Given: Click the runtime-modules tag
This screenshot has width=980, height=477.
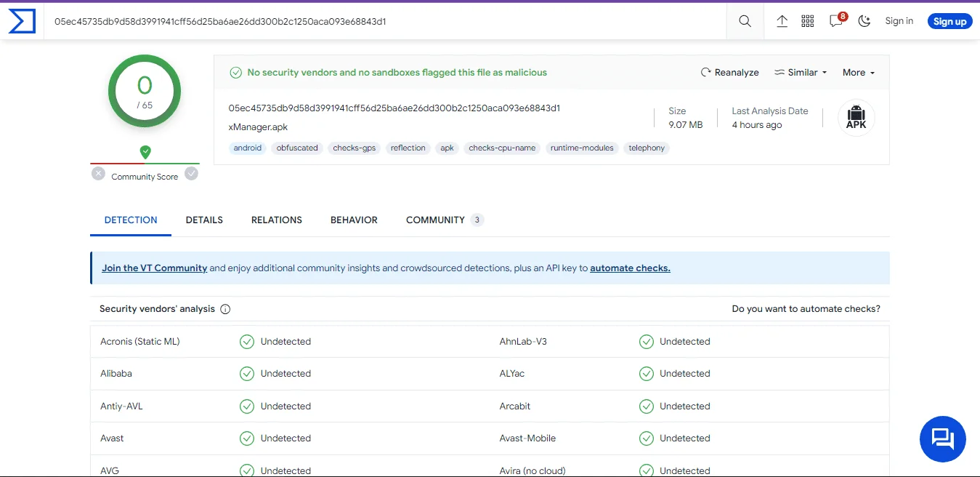Looking at the screenshot, I should [582, 148].
